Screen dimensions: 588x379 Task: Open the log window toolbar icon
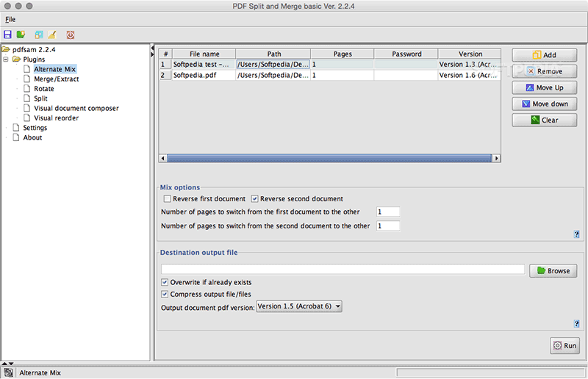click(x=39, y=35)
